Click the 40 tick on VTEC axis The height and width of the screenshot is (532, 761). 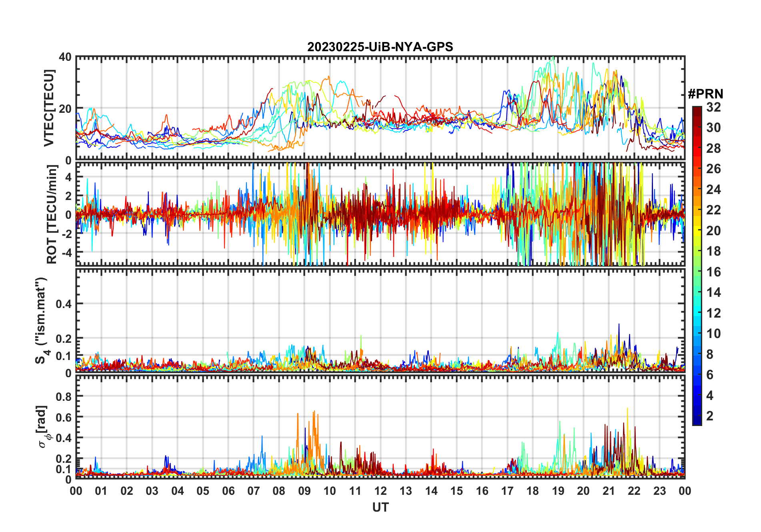[65, 57]
